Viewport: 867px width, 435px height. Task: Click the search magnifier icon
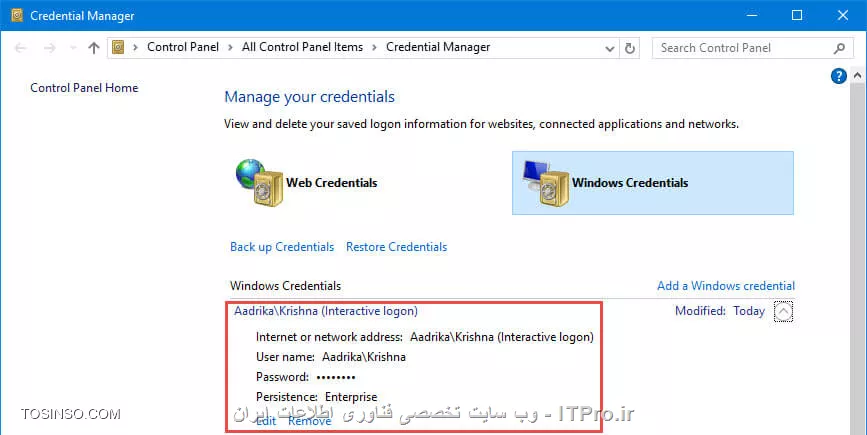[839, 48]
